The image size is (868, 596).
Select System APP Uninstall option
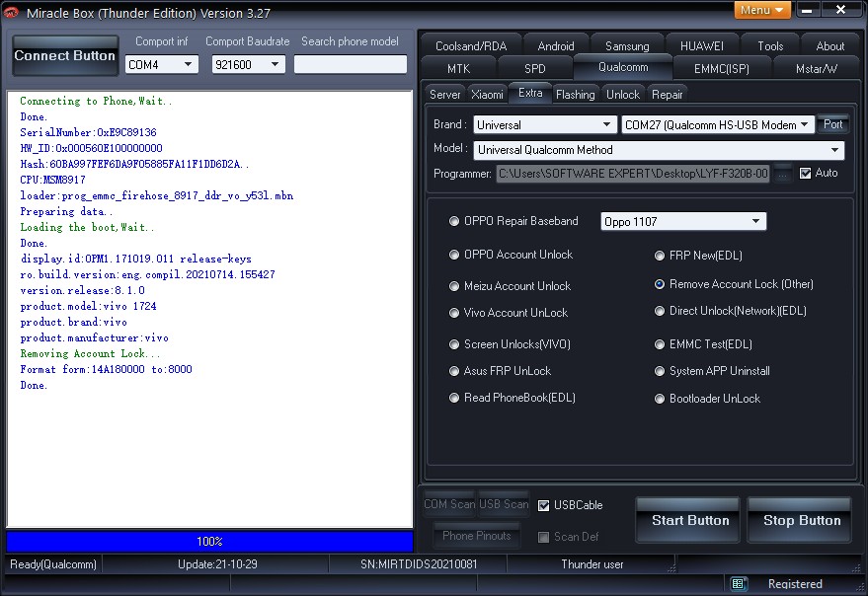point(660,371)
